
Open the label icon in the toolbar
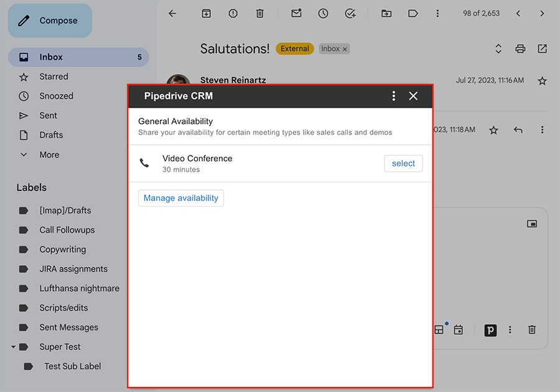(413, 13)
